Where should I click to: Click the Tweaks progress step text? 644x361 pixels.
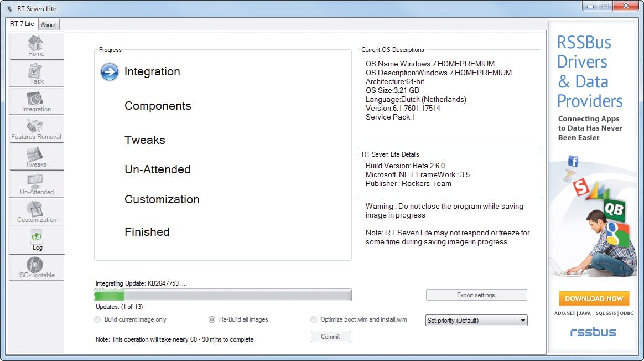(x=144, y=140)
